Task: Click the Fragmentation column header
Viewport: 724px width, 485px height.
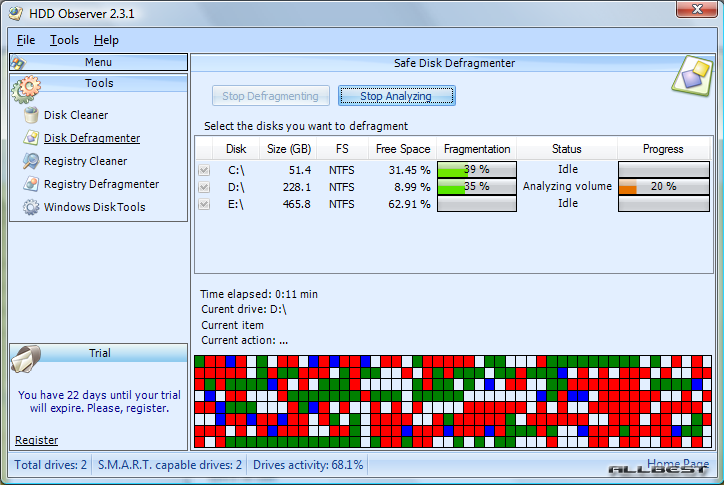Action: tap(477, 149)
